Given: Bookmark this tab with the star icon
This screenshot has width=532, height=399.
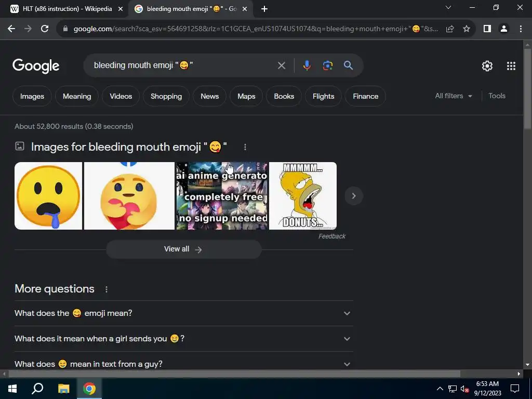Looking at the screenshot, I should coord(467,29).
